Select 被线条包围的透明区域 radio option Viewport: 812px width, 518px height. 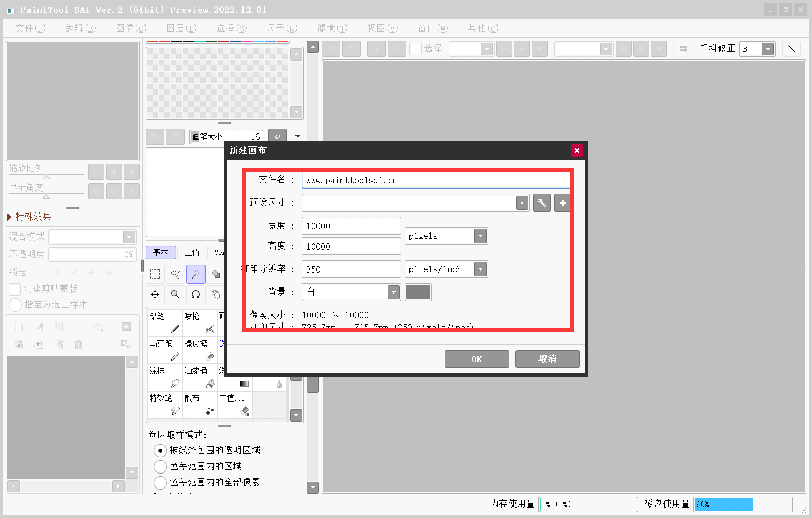click(x=160, y=451)
